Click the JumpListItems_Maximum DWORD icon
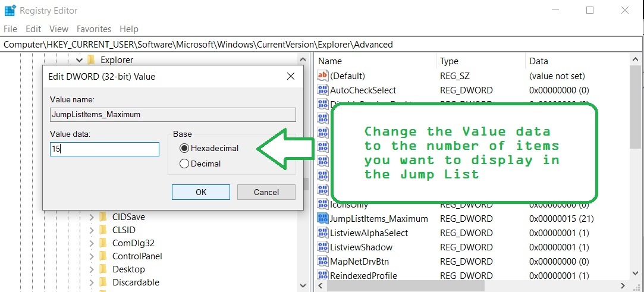 coord(323,218)
